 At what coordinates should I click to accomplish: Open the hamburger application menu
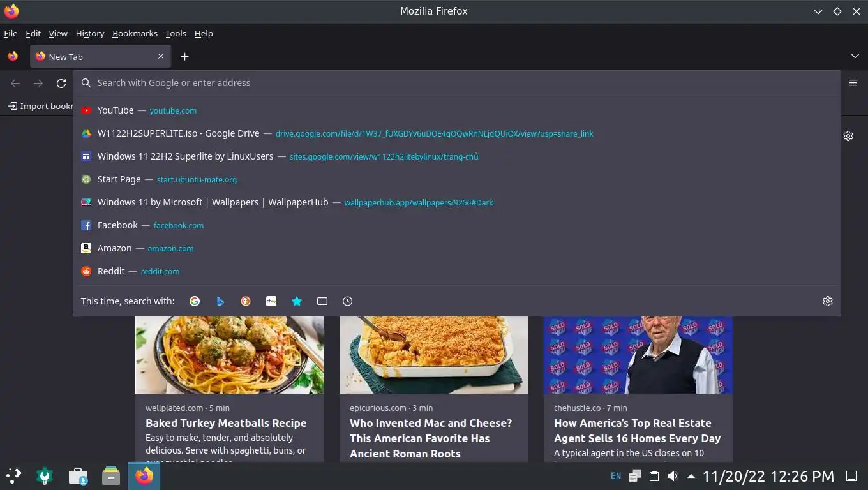pyautogui.click(x=853, y=83)
